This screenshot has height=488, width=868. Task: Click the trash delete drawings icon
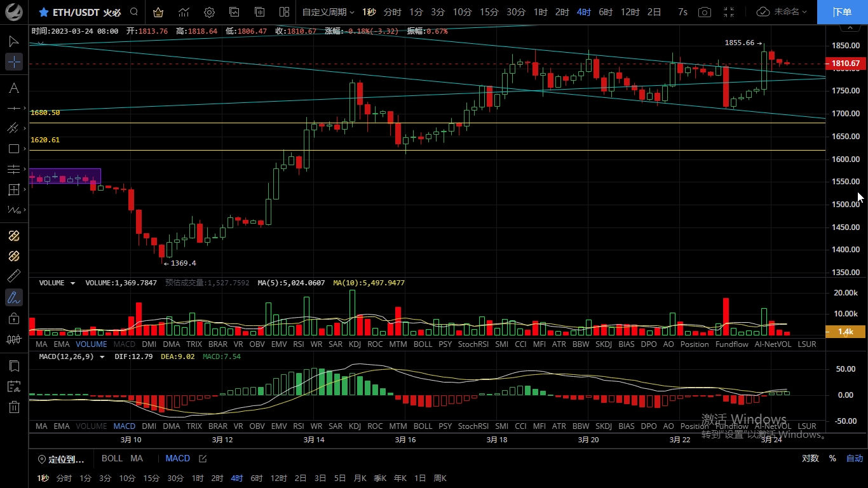[x=13, y=407]
